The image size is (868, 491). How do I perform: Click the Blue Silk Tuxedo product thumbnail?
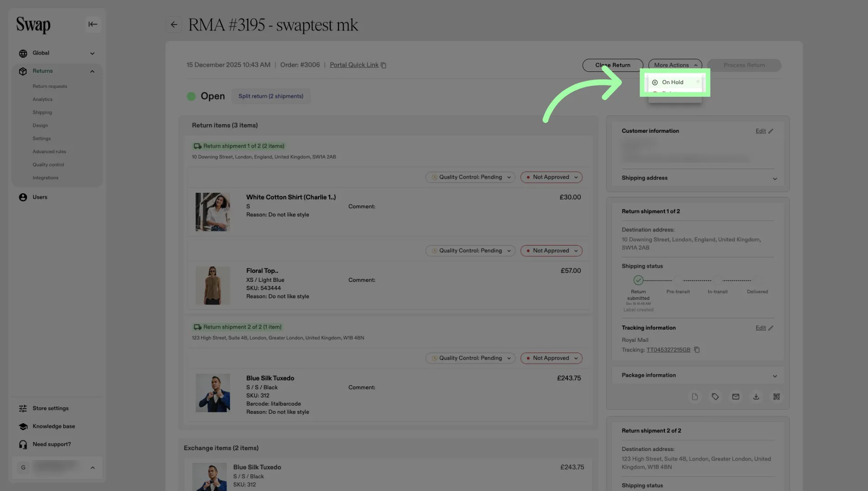(213, 393)
